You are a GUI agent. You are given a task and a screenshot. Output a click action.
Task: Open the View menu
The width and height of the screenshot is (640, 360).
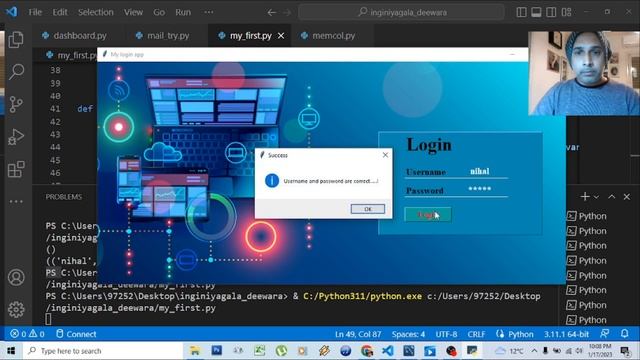[133, 12]
